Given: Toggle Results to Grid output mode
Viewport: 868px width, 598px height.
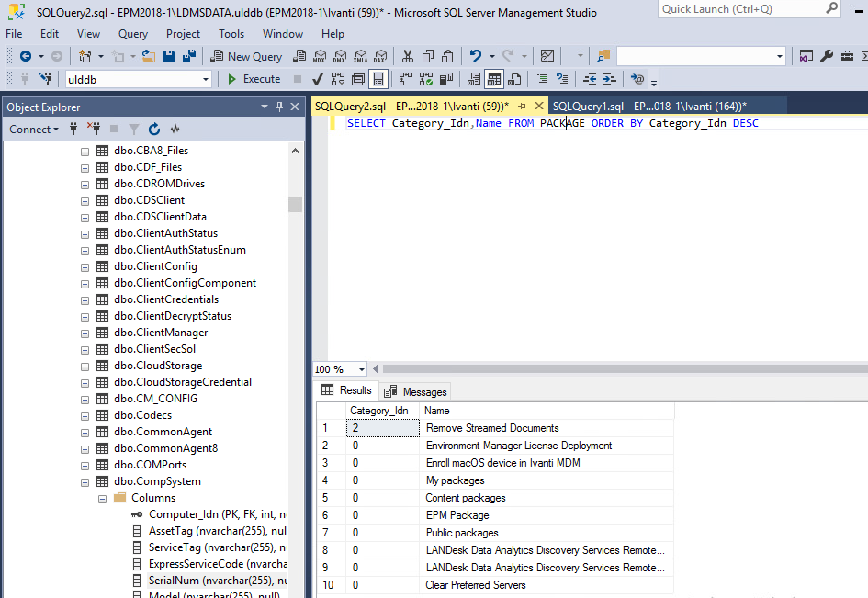Looking at the screenshot, I should 493,78.
